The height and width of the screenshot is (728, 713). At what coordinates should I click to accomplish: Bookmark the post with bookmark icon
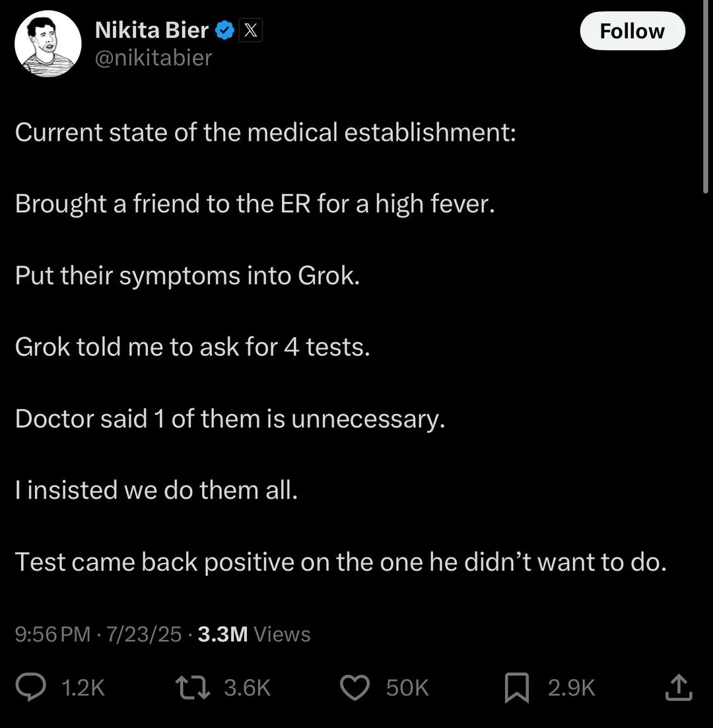click(x=516, y=688)
